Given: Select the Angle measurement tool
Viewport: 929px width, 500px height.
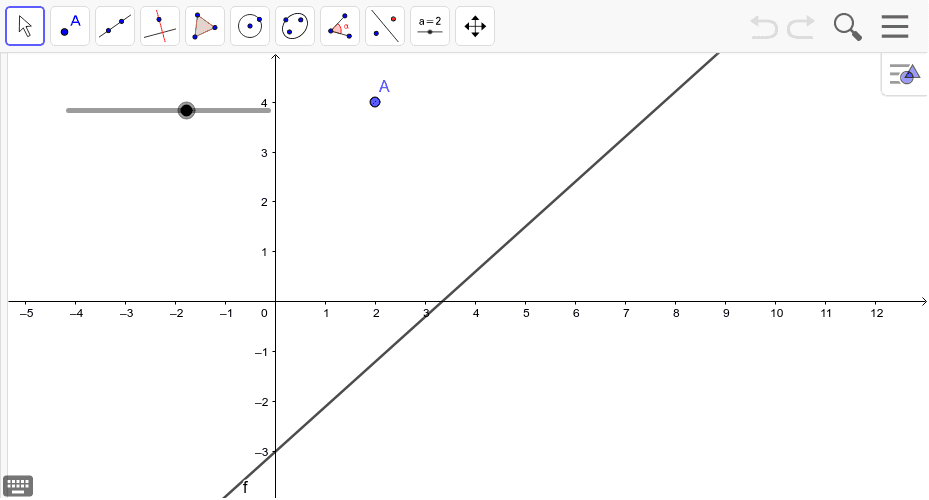Looking at the screenshot, I should [x=340, y=26].
